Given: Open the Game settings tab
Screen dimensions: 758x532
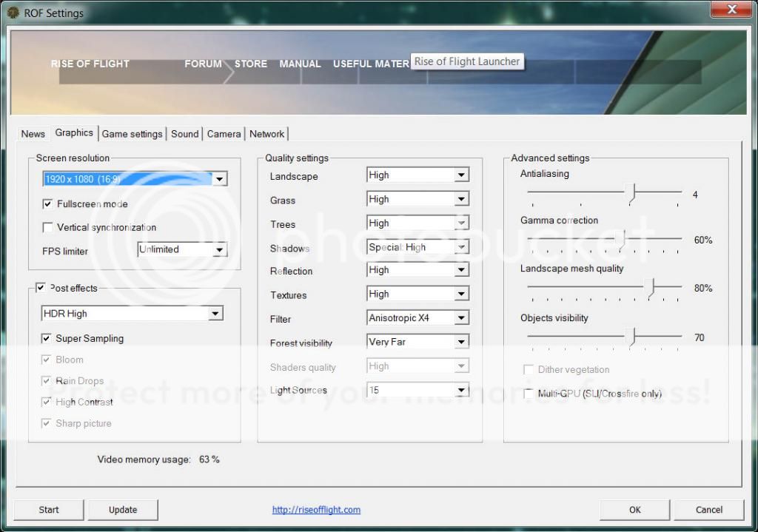Looking at the screenshot, I should click(x=133, y=134).
